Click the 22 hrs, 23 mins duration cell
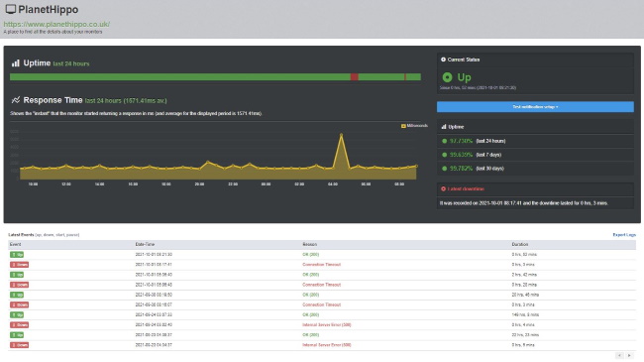 (526, 335)
